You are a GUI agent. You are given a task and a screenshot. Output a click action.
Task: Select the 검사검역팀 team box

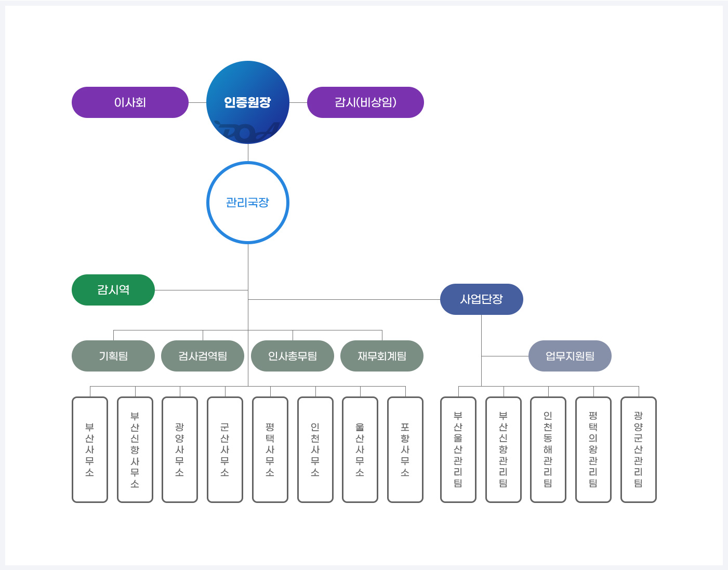tap(203, 356)
